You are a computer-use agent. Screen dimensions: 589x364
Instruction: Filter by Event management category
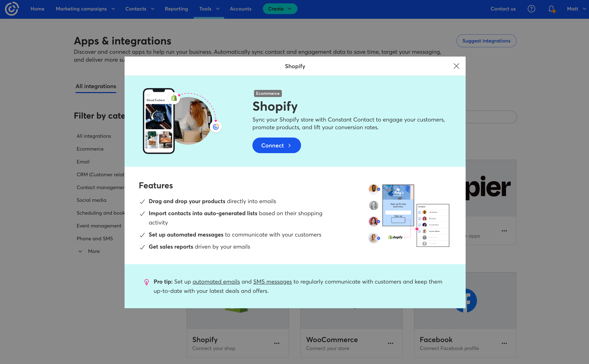pyautogui.click(x=99, y=226)
